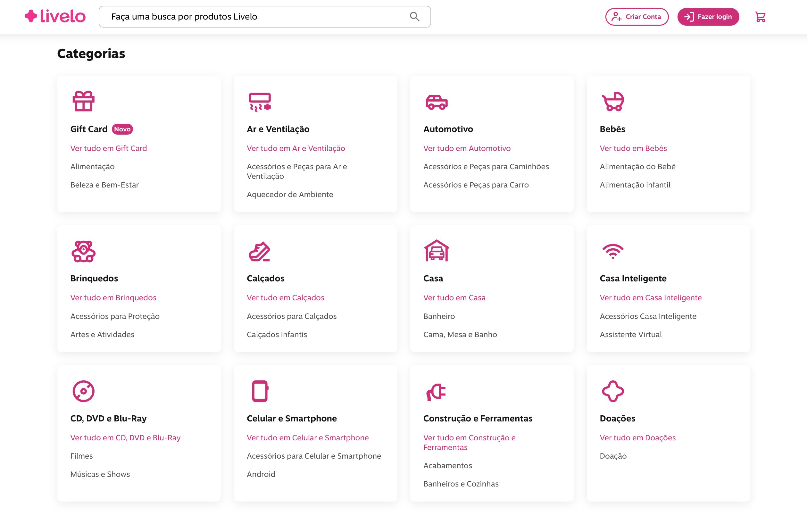Click the Celular e Smartphone phone icon

coord(260,391)
